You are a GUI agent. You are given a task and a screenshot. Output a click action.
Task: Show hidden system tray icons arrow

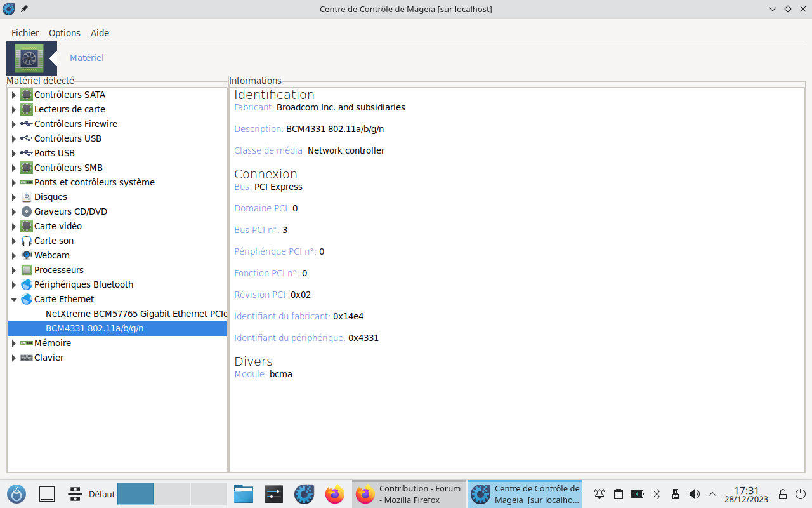coord(712,494)
